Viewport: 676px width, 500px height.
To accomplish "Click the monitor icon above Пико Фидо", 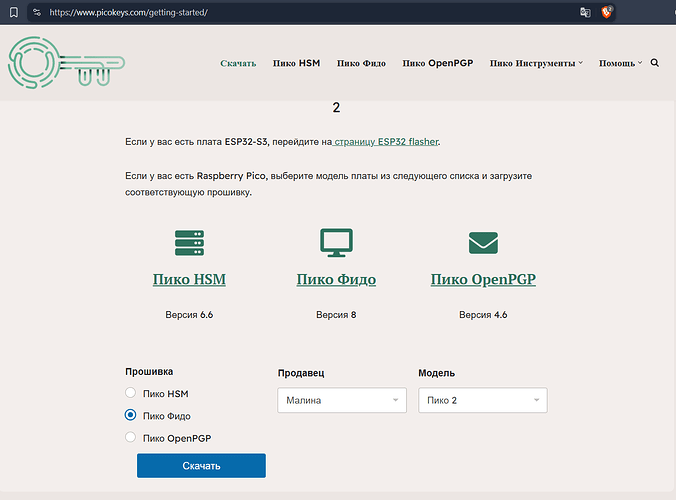I will [x=336, y=243].
